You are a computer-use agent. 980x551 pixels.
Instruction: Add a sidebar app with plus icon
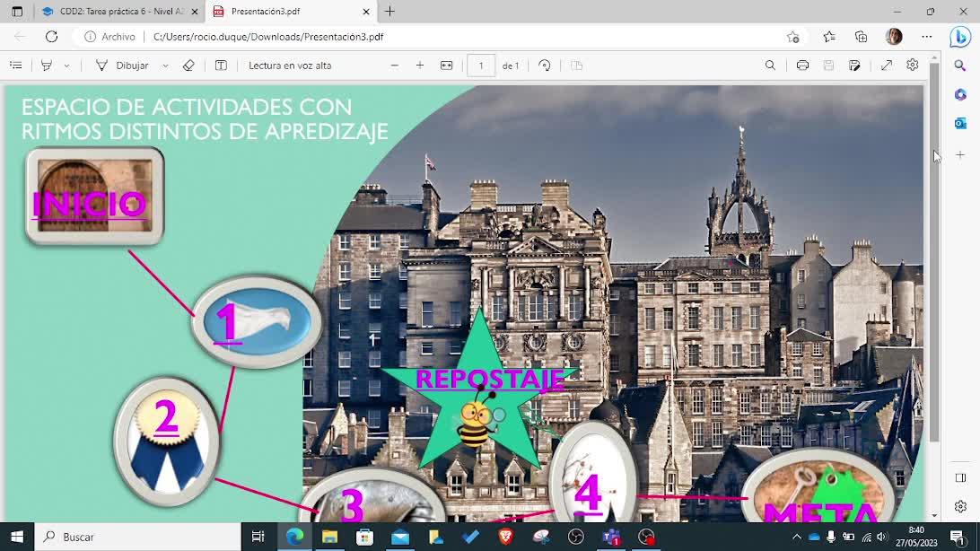960,154
